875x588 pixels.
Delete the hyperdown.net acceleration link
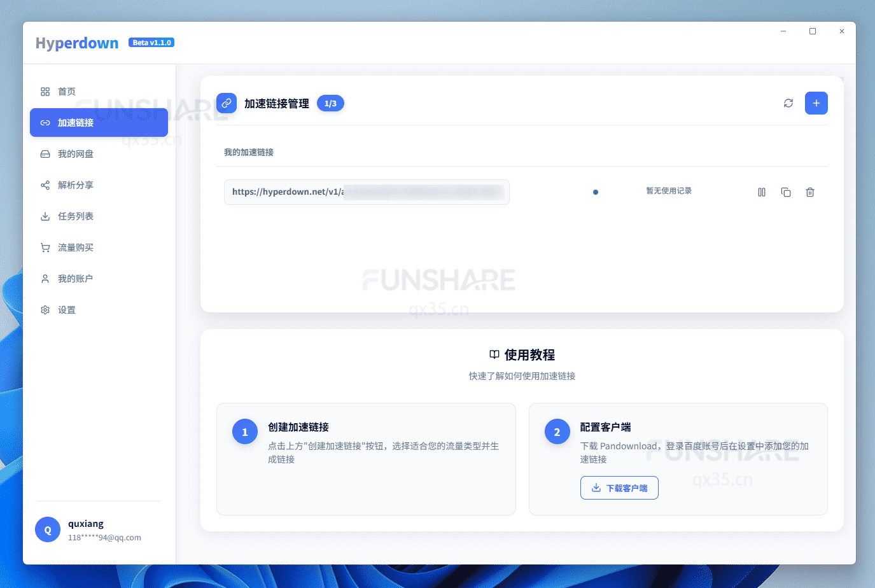(x=810, y=192)
